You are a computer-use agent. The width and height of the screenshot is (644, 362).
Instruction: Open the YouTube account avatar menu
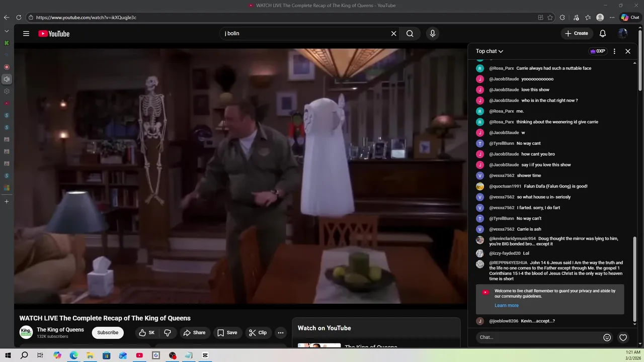[623, 34]
